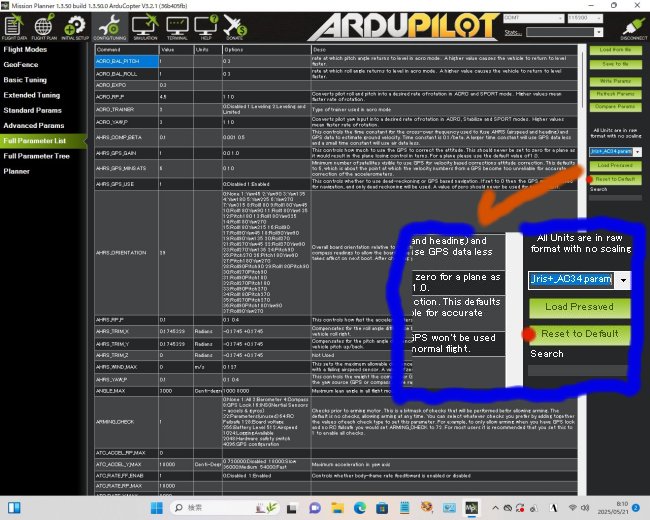The height and width of the screenshot is (520, 650).
Task: Click the AHRS_ORIENTATION value cell
Action: point(176,253)
